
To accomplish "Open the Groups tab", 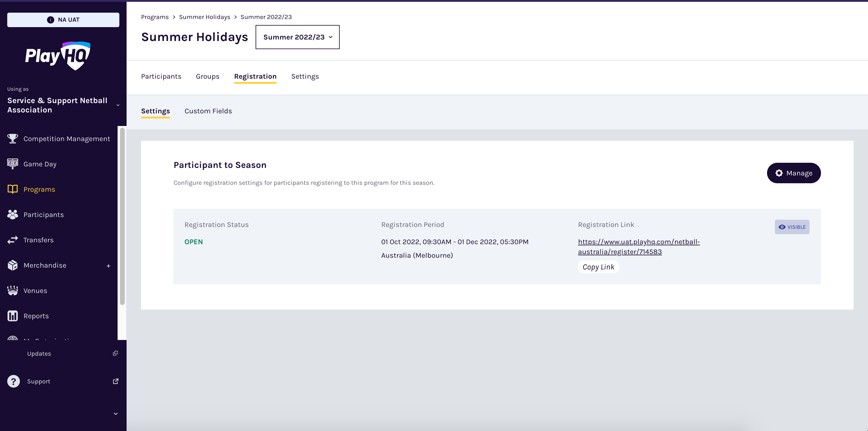I will click(208, 77).
